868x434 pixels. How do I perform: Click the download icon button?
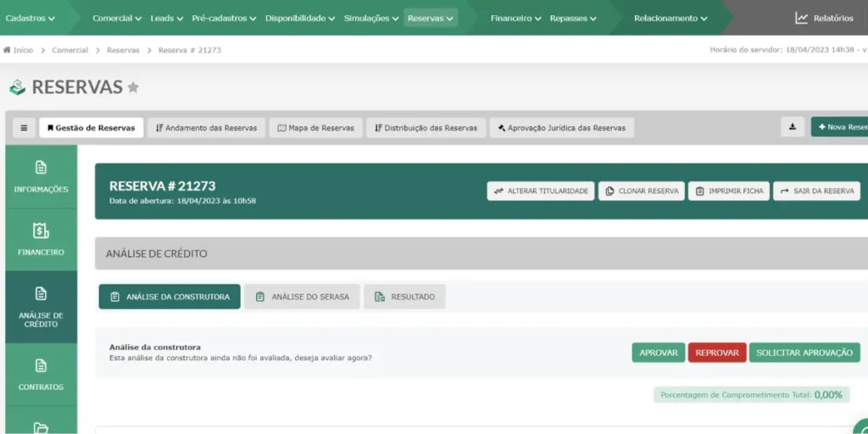click(793, 127)
